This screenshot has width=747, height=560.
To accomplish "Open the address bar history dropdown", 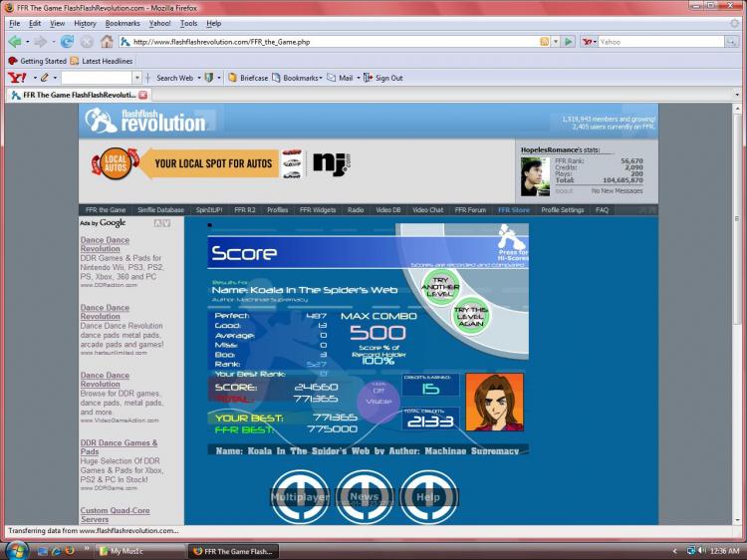I will pos(556,42).
